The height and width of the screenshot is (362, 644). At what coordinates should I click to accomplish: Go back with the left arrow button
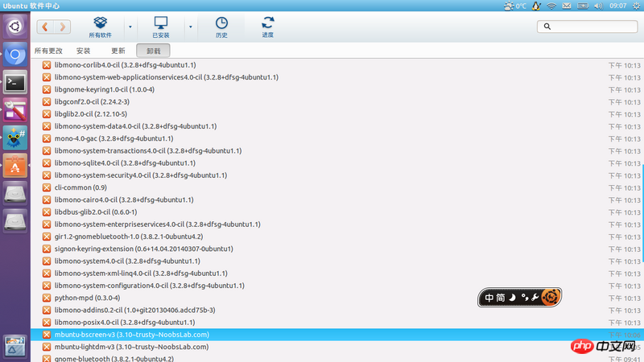point(45,27)
